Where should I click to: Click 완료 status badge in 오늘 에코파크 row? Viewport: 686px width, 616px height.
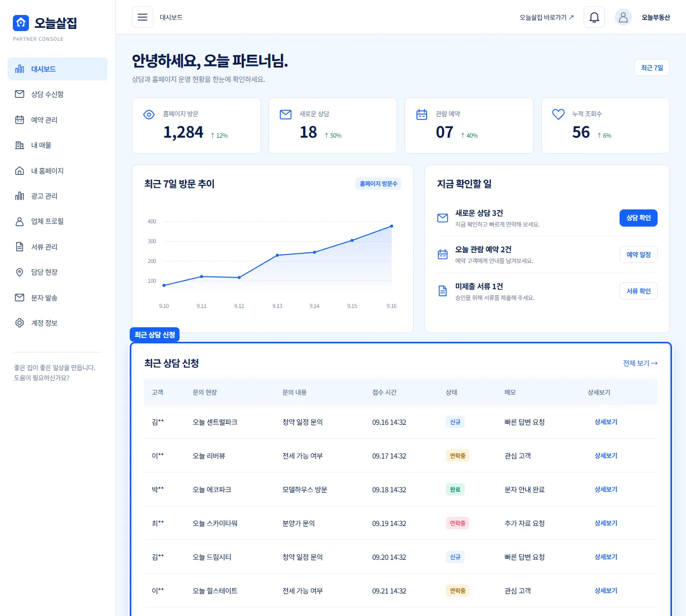tap(455, 490)
